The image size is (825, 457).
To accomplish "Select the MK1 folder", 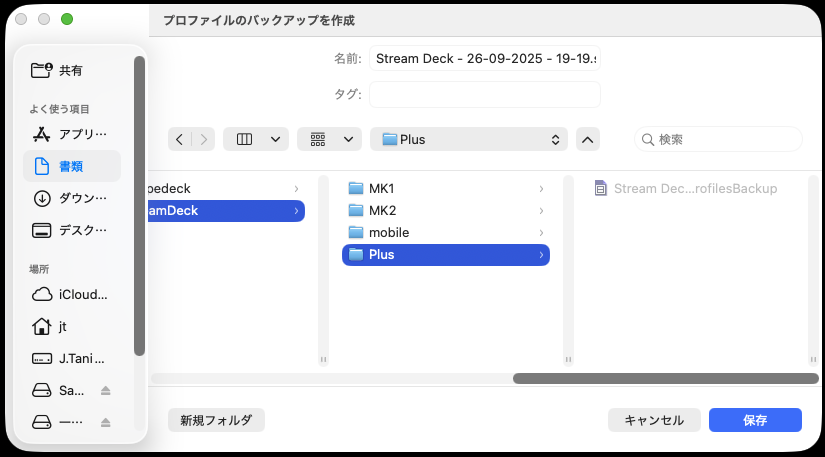I will point(446,188).
